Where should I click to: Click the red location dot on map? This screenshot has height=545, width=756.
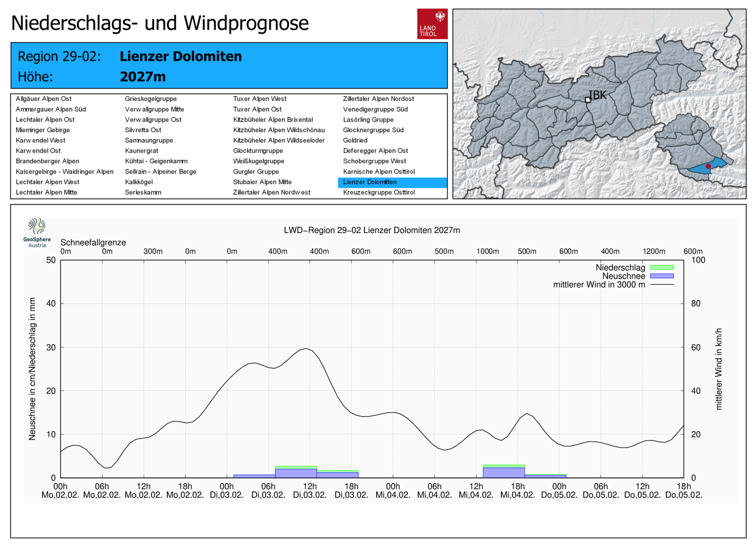pyautogui.click(x=708, y=166)
